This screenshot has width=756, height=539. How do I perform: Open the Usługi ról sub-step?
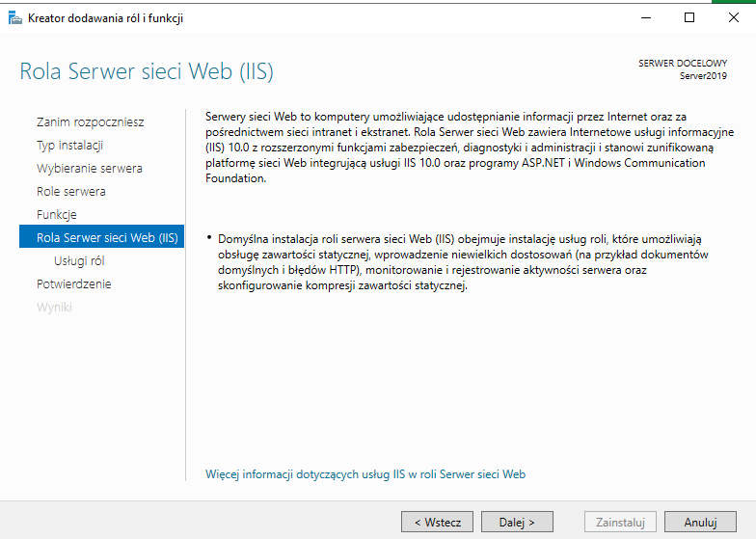coord(79,260)
